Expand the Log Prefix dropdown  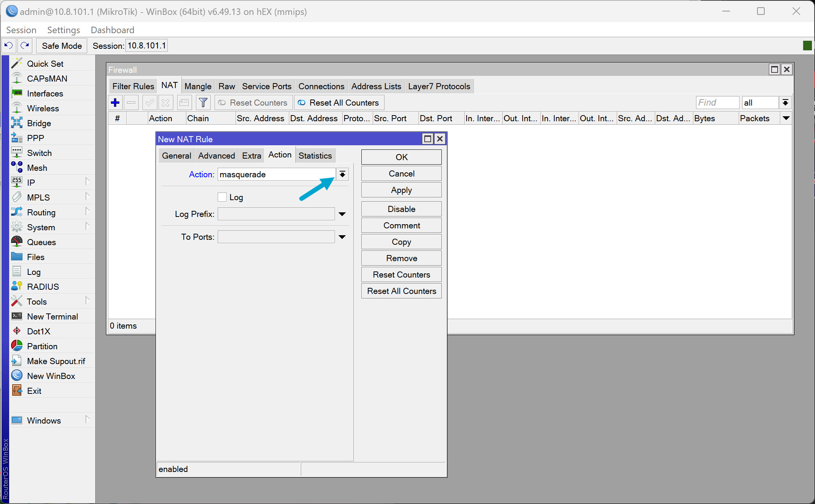[x=342, y=214]
